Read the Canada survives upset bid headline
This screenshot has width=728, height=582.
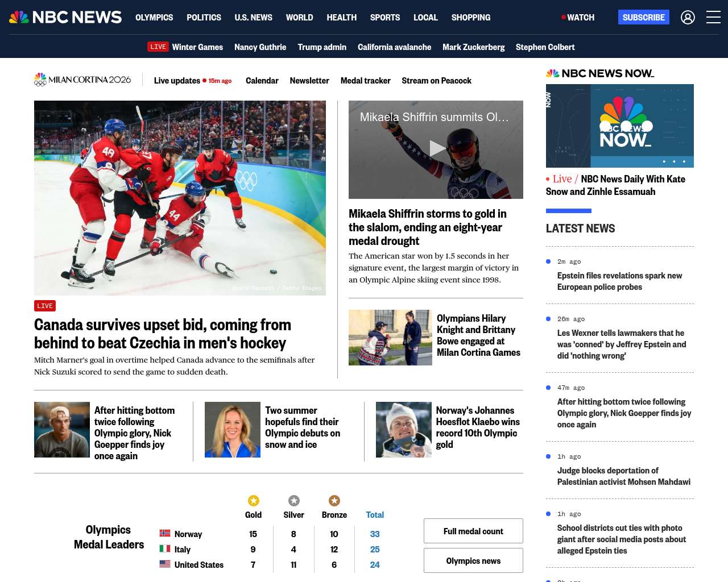point(163,334)
